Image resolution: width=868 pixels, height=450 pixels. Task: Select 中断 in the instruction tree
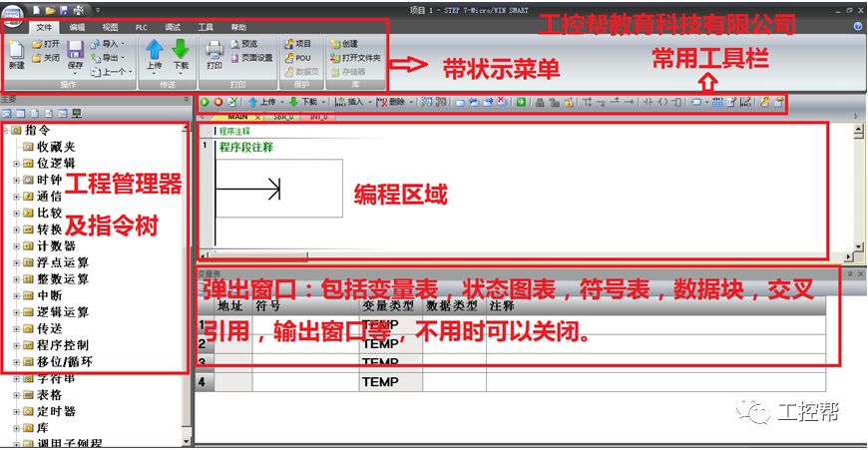(x=49, y=295)
